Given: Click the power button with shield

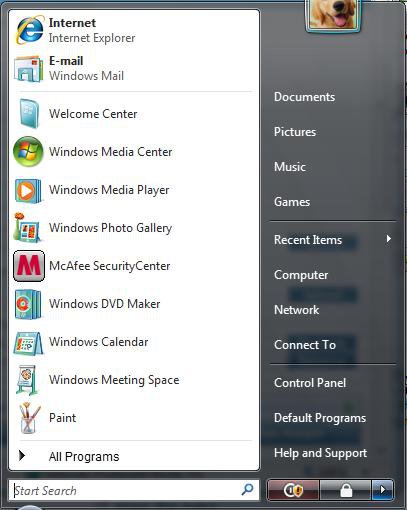Looking at the screenshot, I should pyautogui.click(x=293, y=490).
